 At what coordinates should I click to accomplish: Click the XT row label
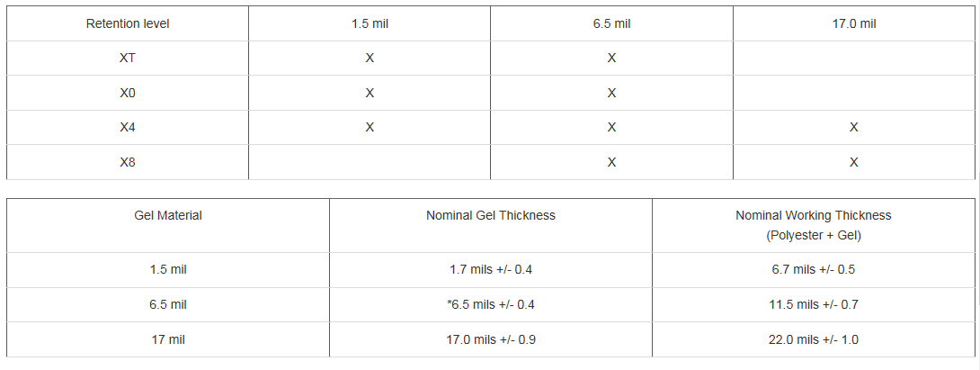pyautogui.click(x=128, y=58)
